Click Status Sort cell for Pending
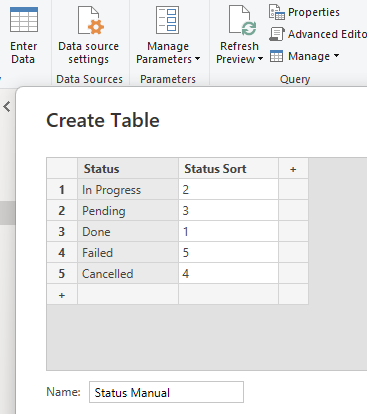 click(x=228, y=211)
